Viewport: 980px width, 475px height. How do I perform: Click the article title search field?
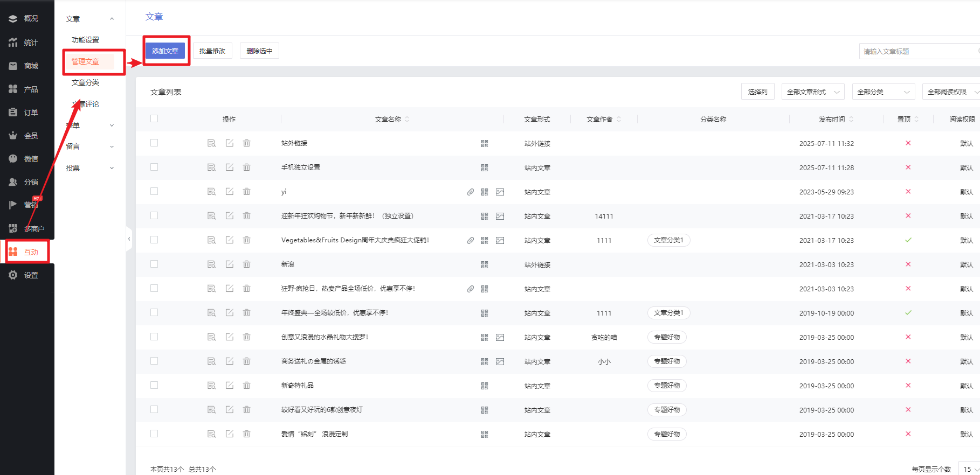(x=917, y=51)
